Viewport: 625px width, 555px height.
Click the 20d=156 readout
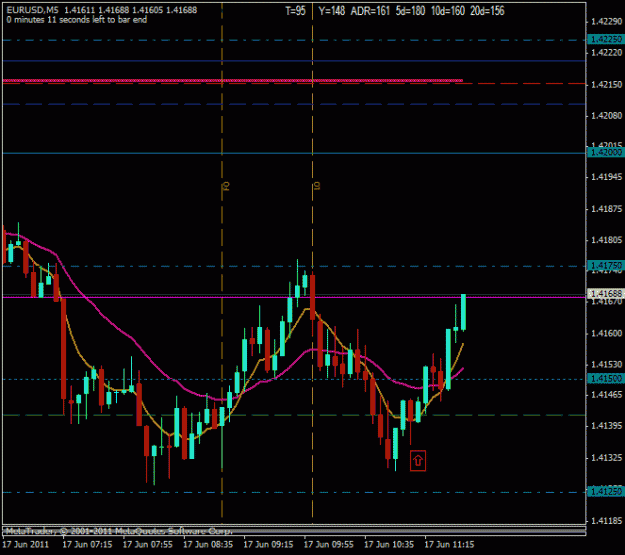[x=487, y=11]
